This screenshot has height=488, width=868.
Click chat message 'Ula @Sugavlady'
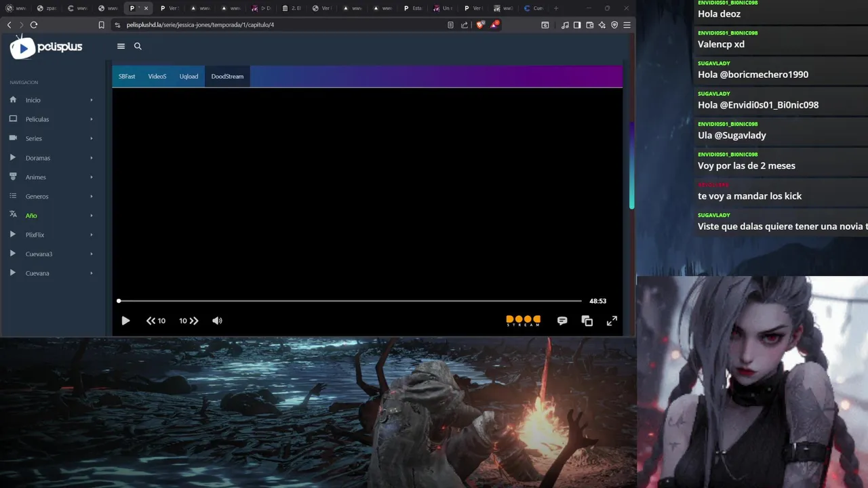[732, 135]
